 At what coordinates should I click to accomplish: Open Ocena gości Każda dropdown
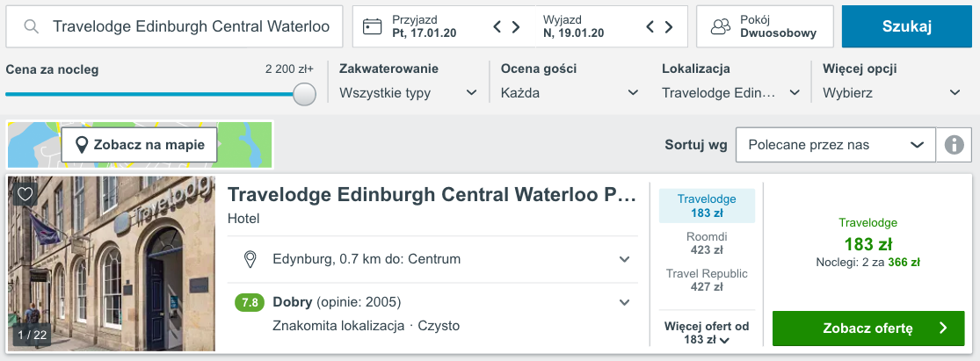(x=570, y=93)
